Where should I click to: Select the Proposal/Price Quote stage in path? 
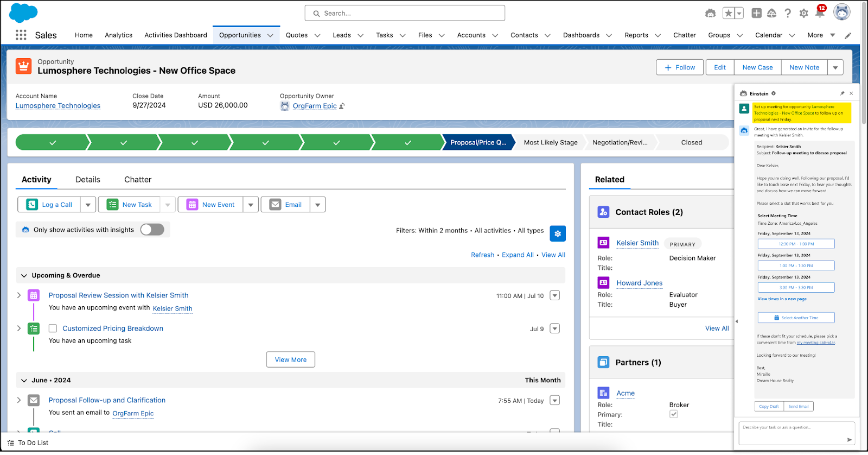pyautogui.click(x=478, y=142)
